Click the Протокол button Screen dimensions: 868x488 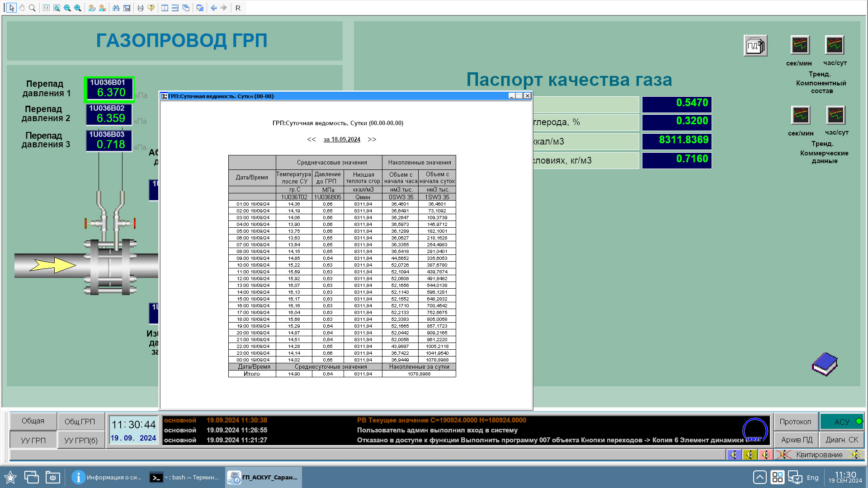point(795,422)
